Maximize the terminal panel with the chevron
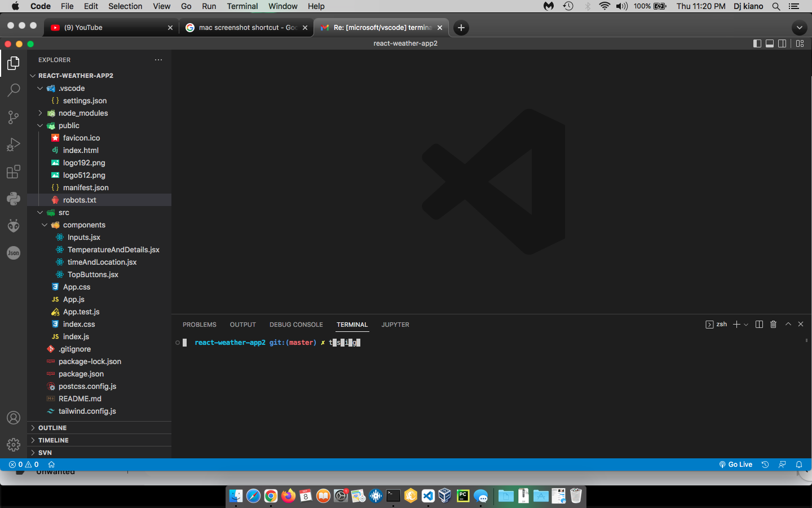Image resolution: width=812 pixels, height=508 pixels. (788, 324)
